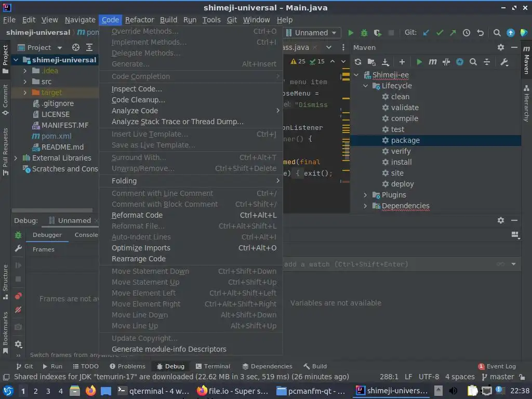
Task: Open Build tool window button
Action: [x=315, y=366]
